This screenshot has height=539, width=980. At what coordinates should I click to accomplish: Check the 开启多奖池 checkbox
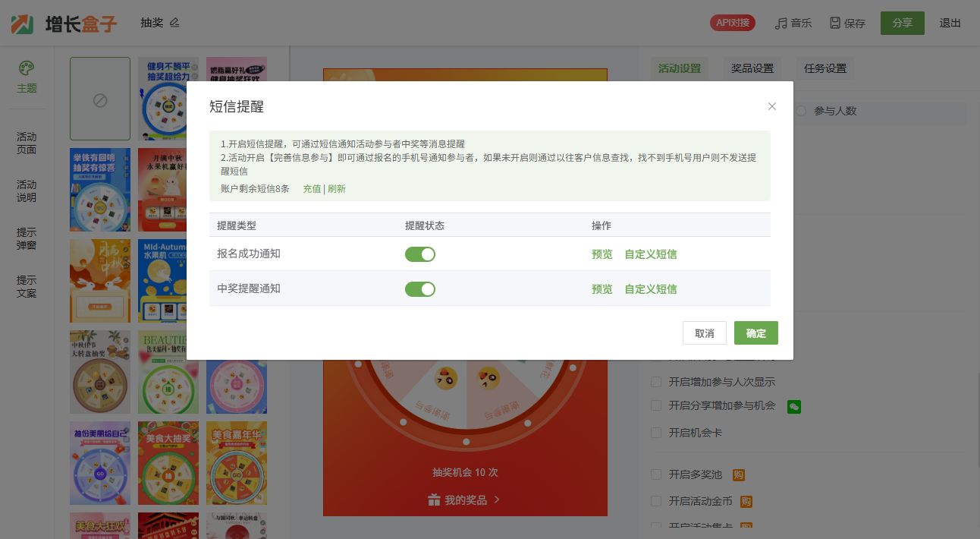point(656,475)
